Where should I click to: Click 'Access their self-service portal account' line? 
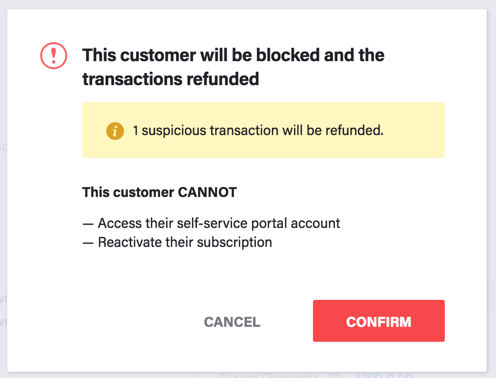point(219,223)
